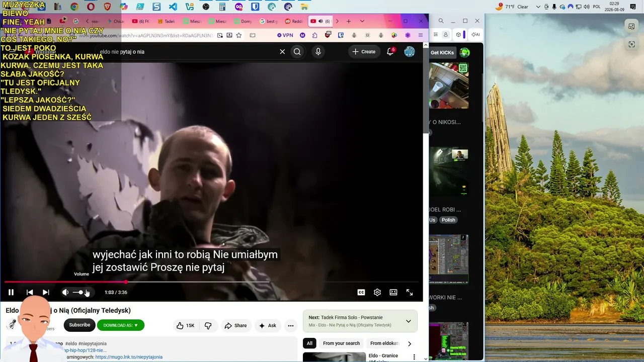Open the first stream thumbnail in side window
The image size is (644, 362).
(449, 85)
